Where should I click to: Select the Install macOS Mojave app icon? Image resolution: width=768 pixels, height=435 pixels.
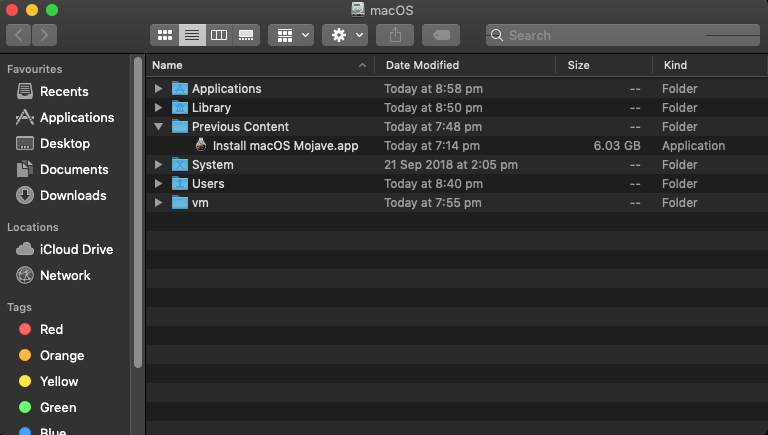pos(201,145)
